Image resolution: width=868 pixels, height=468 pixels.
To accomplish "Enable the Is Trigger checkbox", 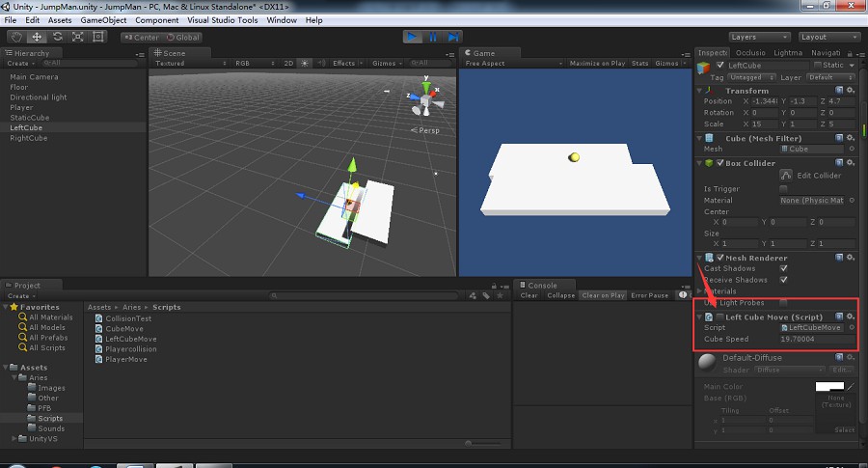I will pyautogui.click(x=783, y=189).
